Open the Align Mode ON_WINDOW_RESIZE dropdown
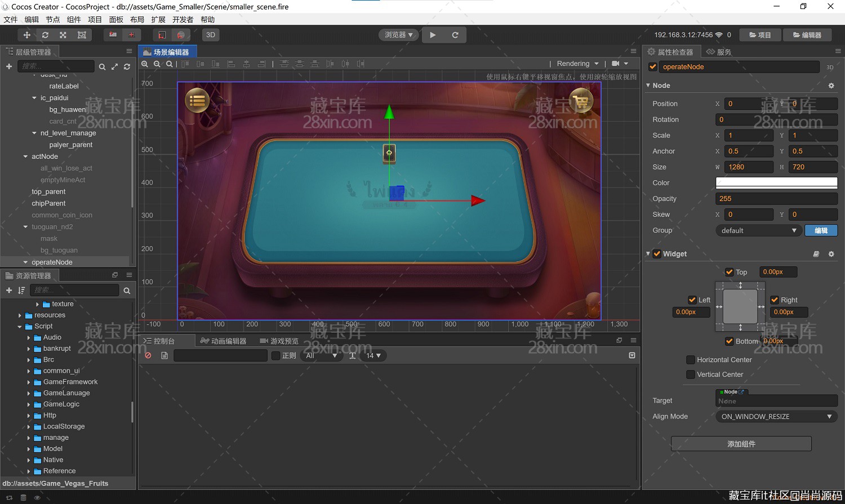 [776, 417]
